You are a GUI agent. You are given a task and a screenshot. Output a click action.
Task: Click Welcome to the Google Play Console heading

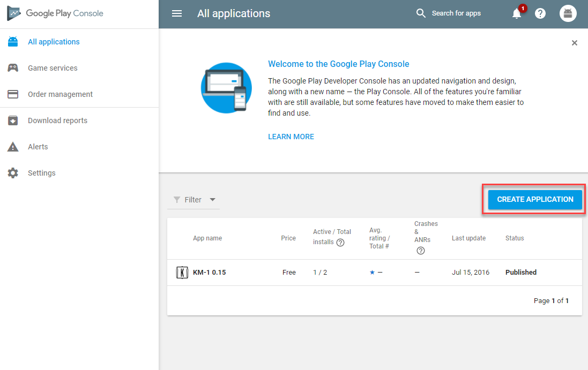[x=339, y=64]
